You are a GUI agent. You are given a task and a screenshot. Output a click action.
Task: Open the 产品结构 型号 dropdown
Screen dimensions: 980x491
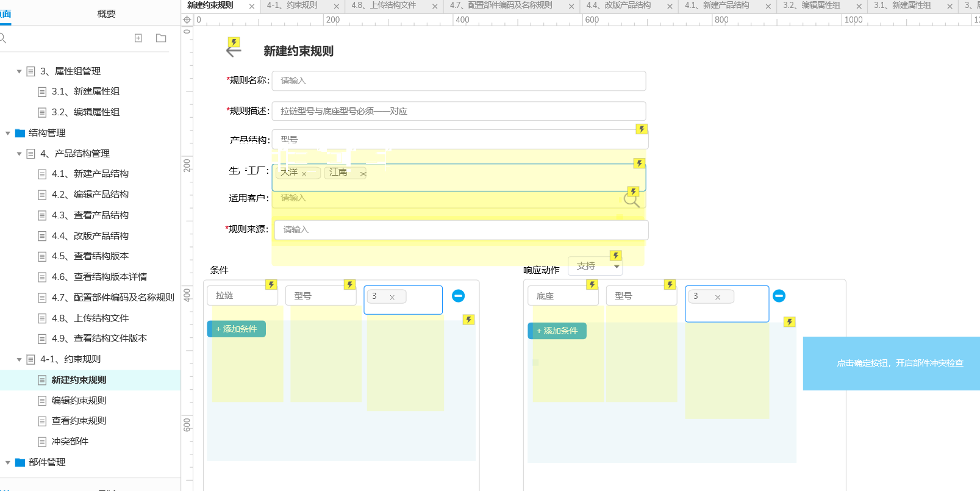pyautogui.click(x=460, y=140)
